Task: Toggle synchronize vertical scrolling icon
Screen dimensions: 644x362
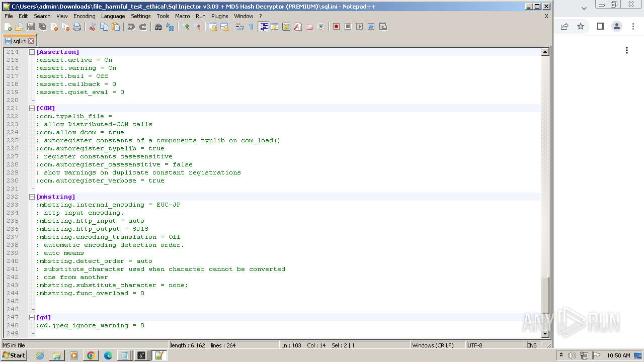Action: click(x=213, y=27)
